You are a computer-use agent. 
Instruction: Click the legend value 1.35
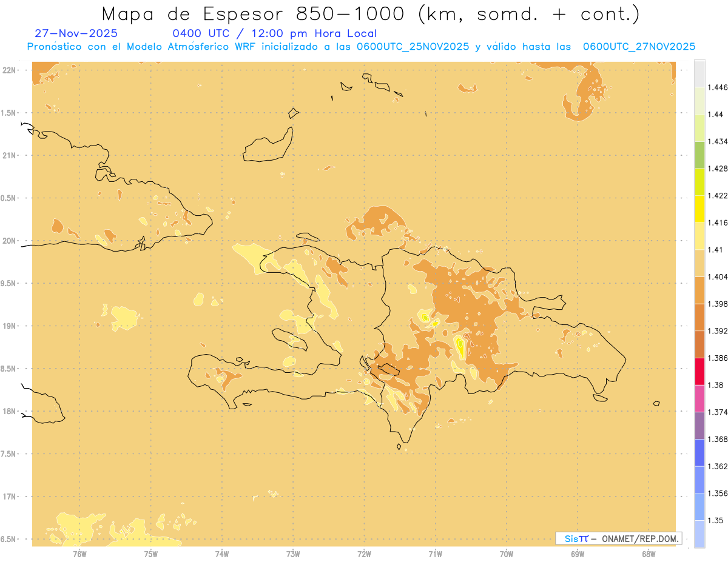716,520
